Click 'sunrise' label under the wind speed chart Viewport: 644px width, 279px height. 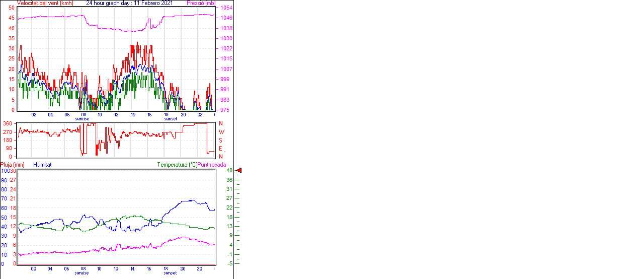82,119
